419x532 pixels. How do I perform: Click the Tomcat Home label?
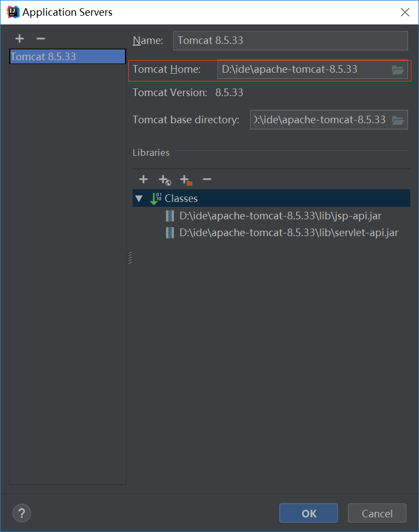[166, 69]
